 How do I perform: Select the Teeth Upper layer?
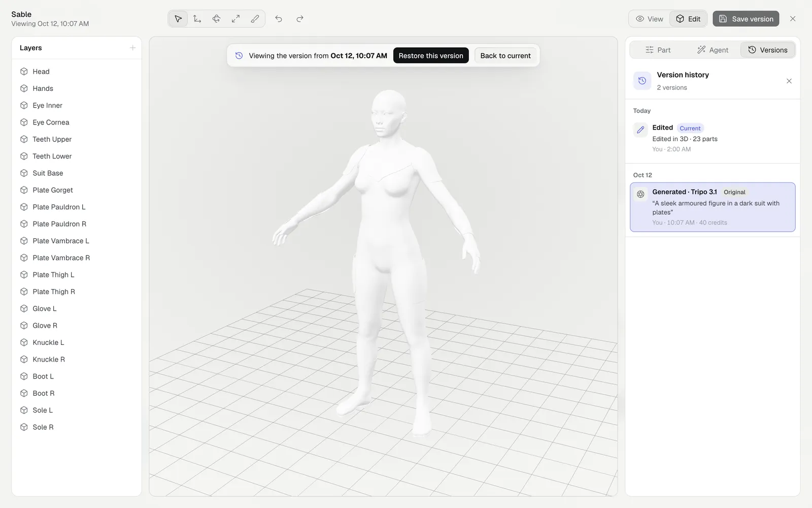[x=77, y=139]
